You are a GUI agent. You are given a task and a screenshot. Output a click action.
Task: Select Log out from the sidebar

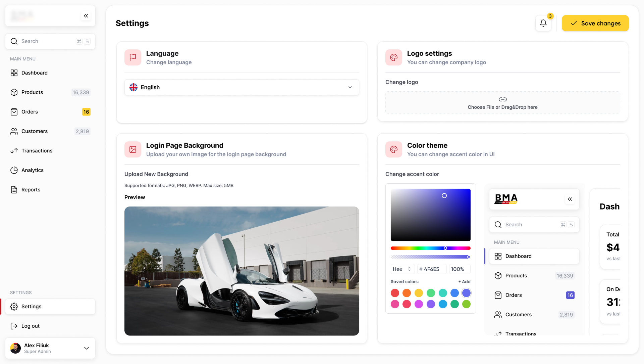29,326
